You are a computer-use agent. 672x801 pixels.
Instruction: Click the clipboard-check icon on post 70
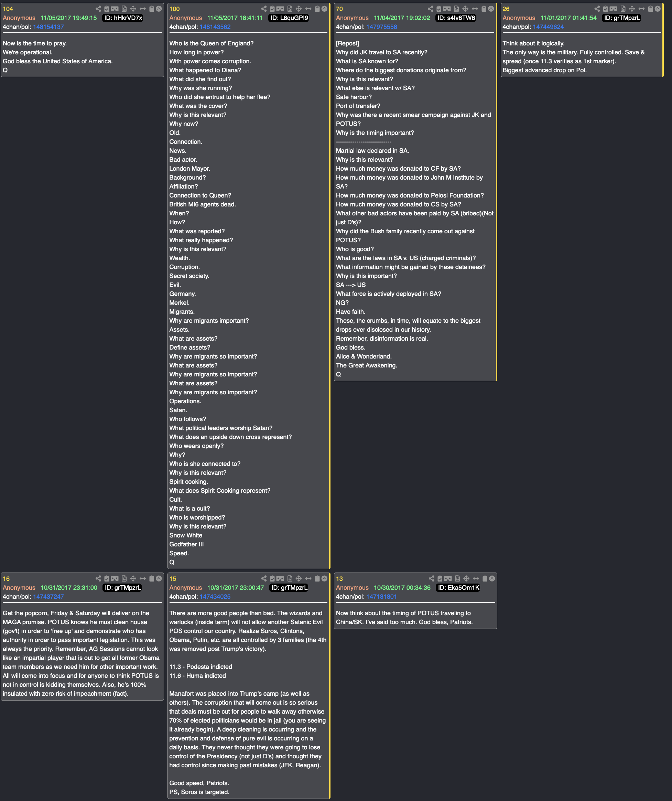(x=439, y=9)
